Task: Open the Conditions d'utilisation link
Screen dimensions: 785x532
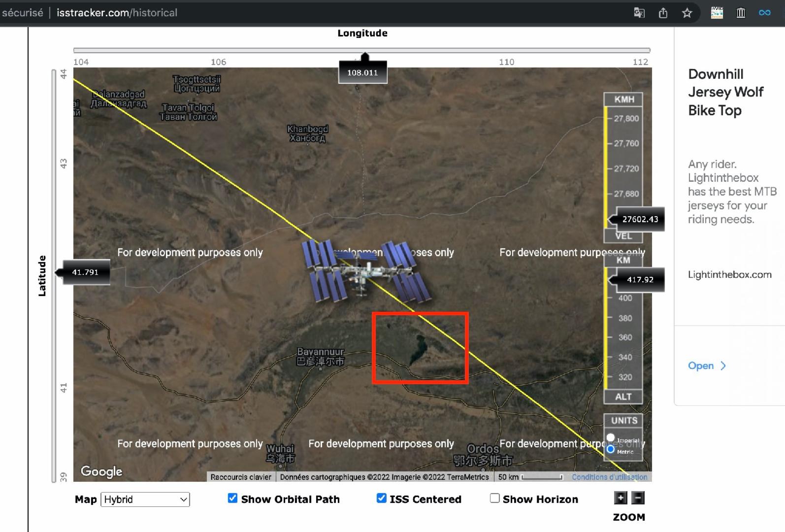Action: click(x=609, y=477)
